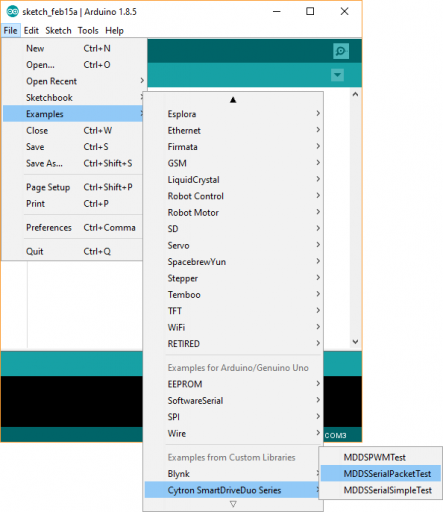
Task: Click the editor scrollbar down arrow
Action: (355, 342)
